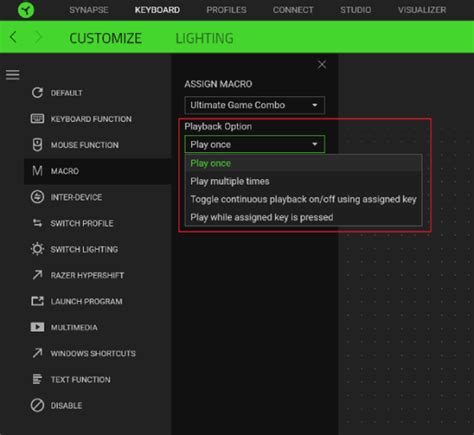Open the Launch Program icon
This screenshot has height=435, width=474.
pyautogui.click(x=37, y=301)
